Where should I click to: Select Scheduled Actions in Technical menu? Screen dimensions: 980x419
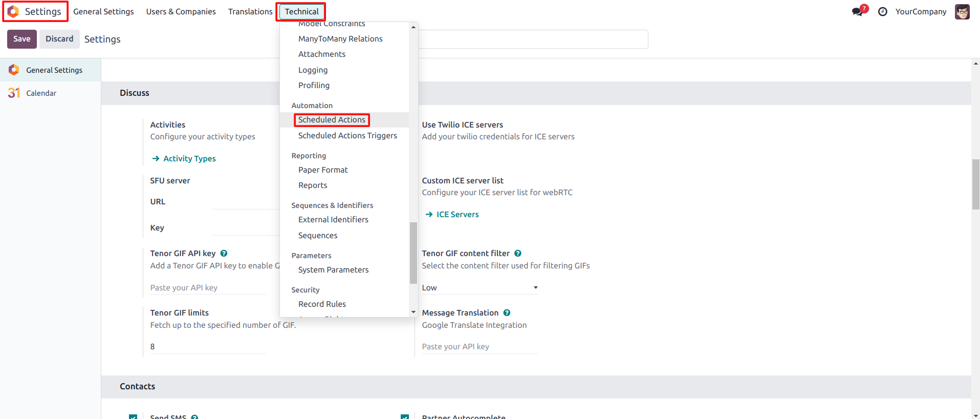[x=332, y=120]
